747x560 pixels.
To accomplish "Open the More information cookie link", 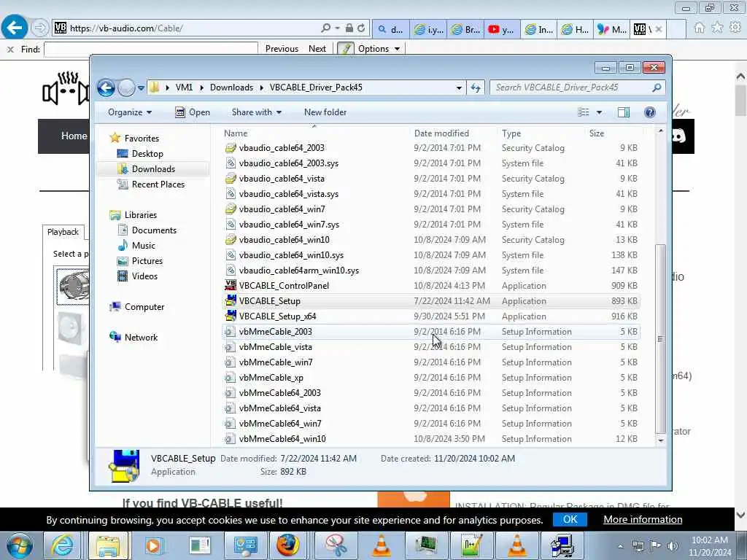I will point(643,519).
